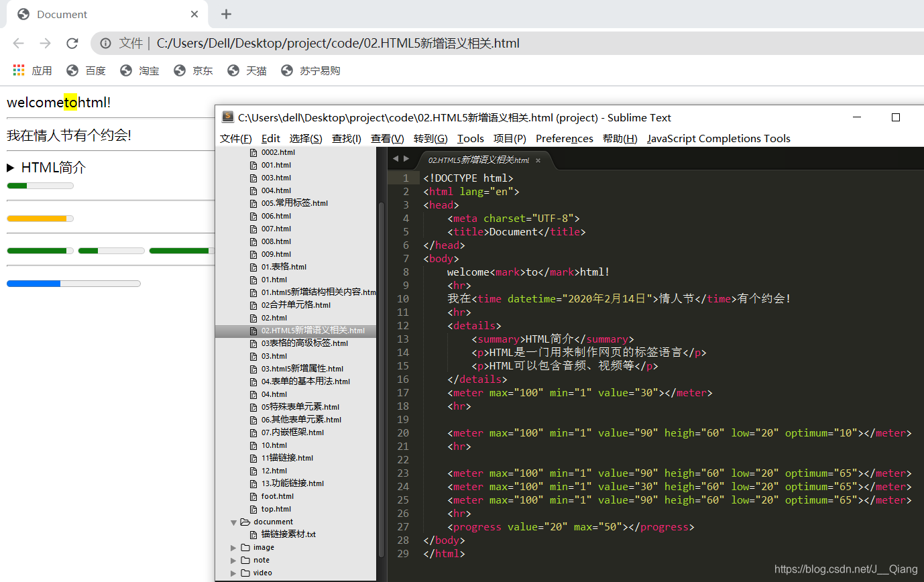The width and height of the screenshot is (924, 582).
Task: Click the Chrome forward arrow
Action: 45,44
